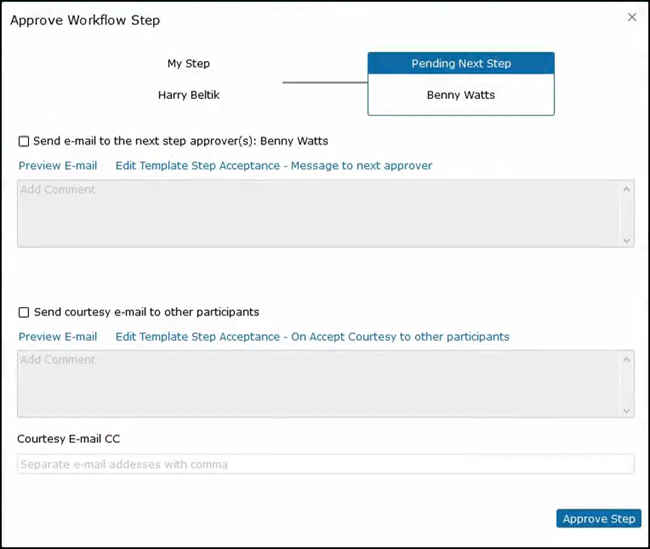Enable e-mail to next step approver checkbox
Screen dimensions: 650x549
(24, 141)
